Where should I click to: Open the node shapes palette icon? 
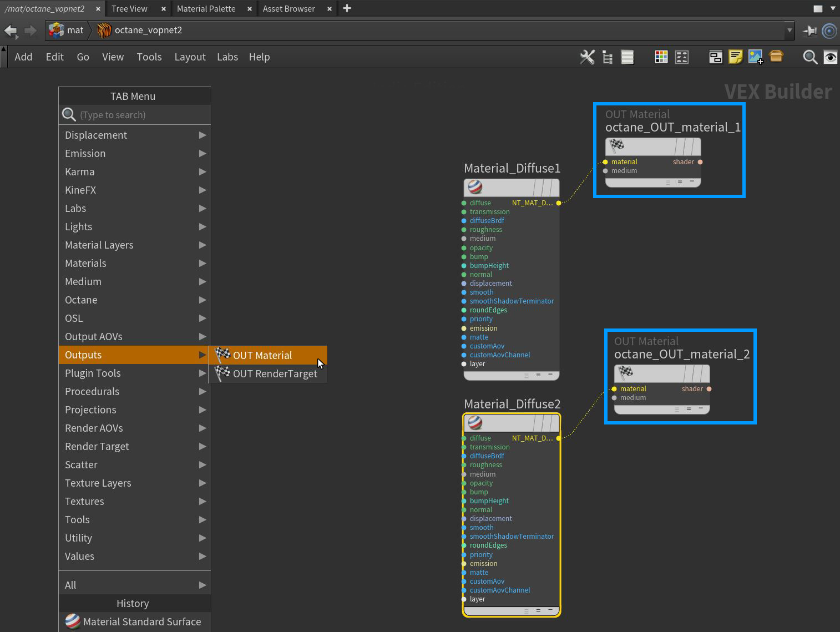tap(682, 57)
